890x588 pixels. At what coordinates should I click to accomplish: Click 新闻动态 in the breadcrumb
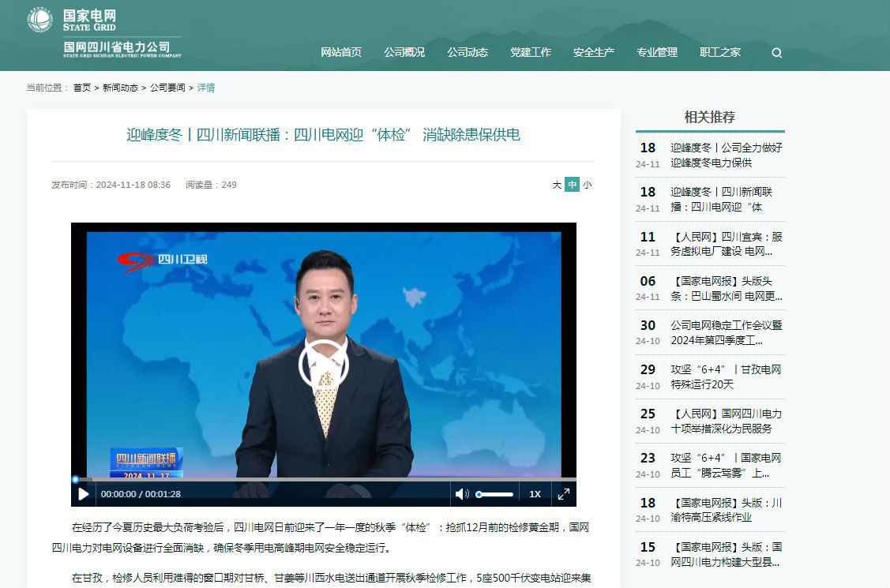120,88
